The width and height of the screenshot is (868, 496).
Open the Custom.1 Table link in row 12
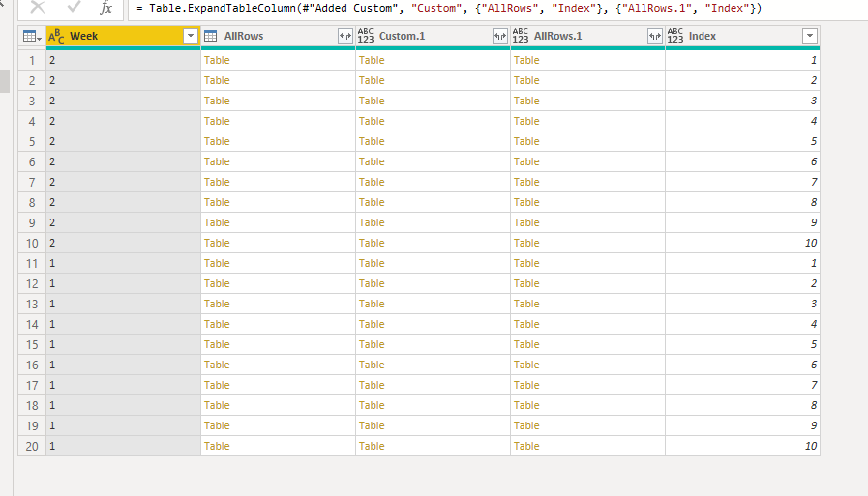(x=372, y=283)
